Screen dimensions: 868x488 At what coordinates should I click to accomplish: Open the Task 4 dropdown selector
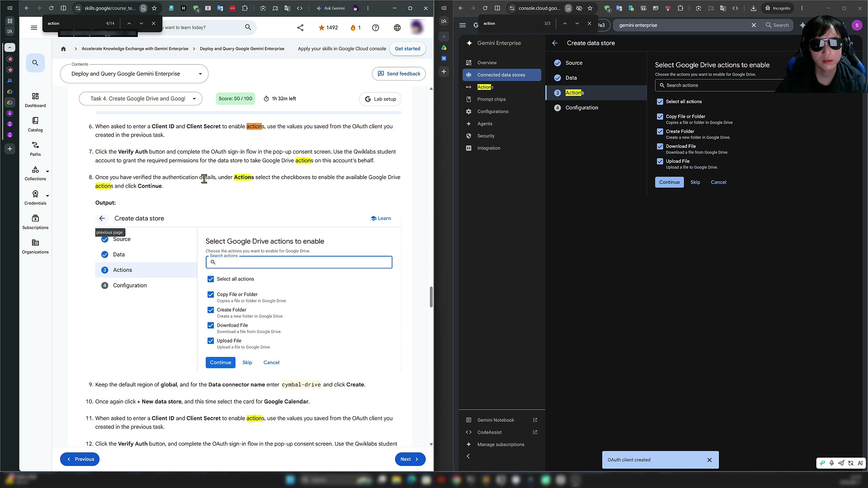point(141,99)
